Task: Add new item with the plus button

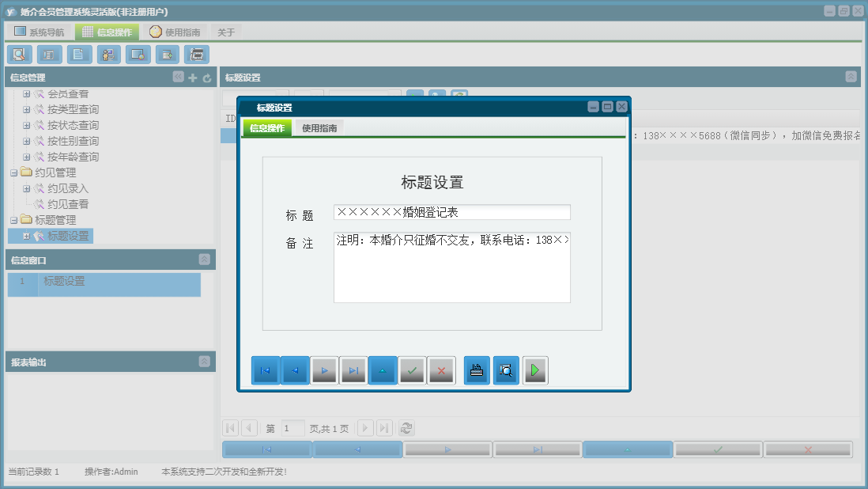Action: pos(192,77)
